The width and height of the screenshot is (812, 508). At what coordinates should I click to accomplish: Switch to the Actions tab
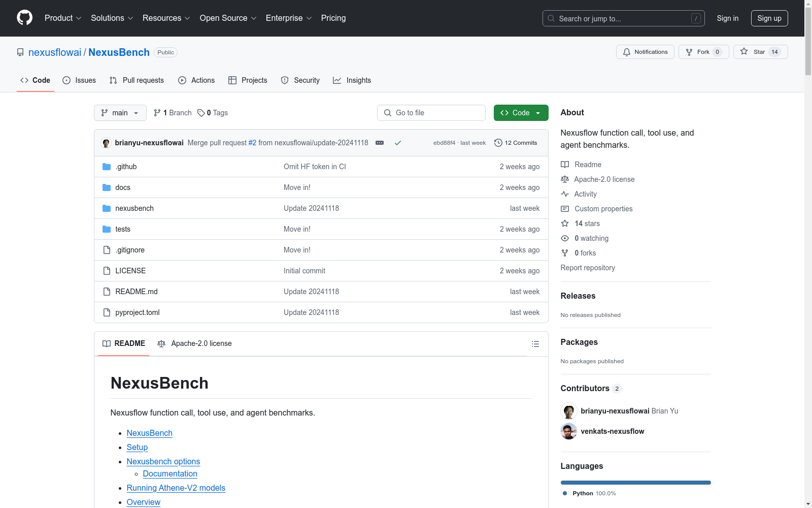point(196,80)
